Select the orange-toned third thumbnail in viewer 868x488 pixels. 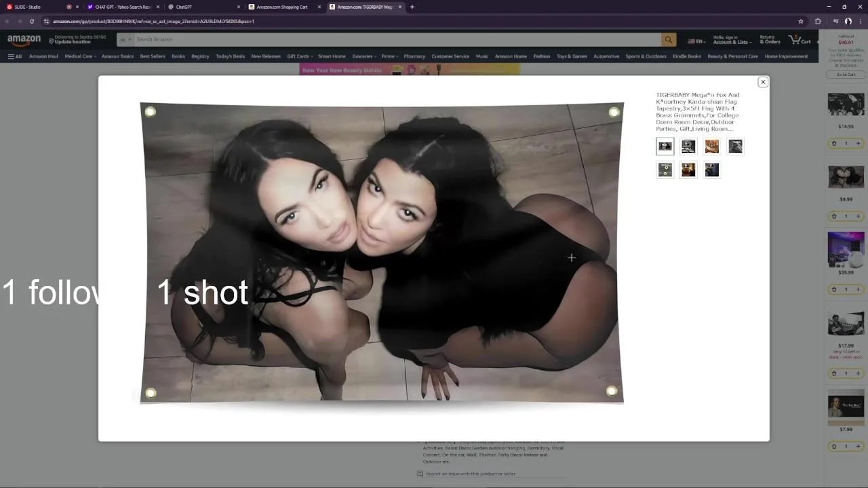click(x=711, y=146)
